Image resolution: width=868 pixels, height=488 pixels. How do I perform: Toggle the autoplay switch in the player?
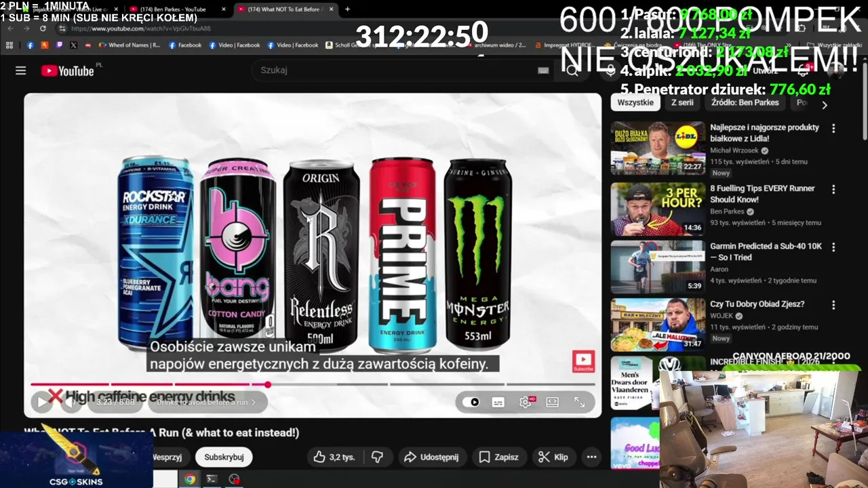coord(471,402)
